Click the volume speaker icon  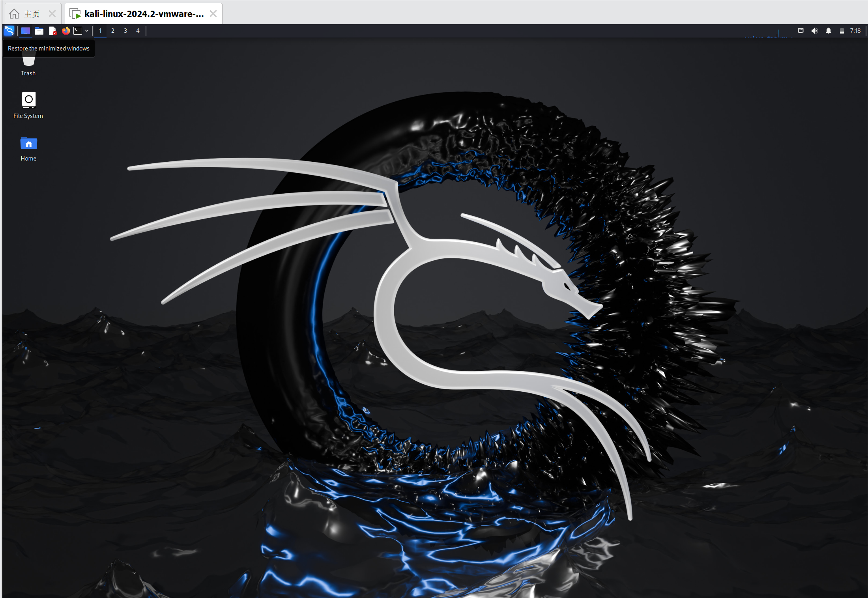814,31
